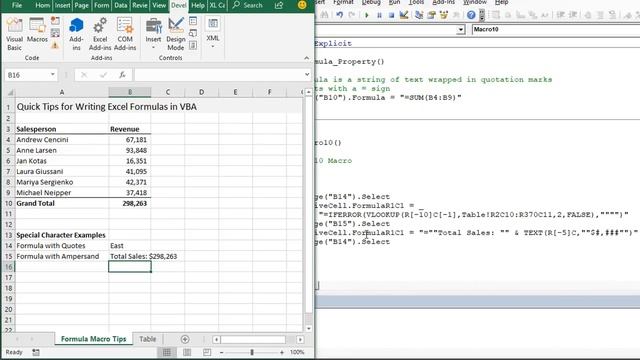This screenshot has height=360, width=640.
Task: Click the Share icon in Excel
Action: 279,5
